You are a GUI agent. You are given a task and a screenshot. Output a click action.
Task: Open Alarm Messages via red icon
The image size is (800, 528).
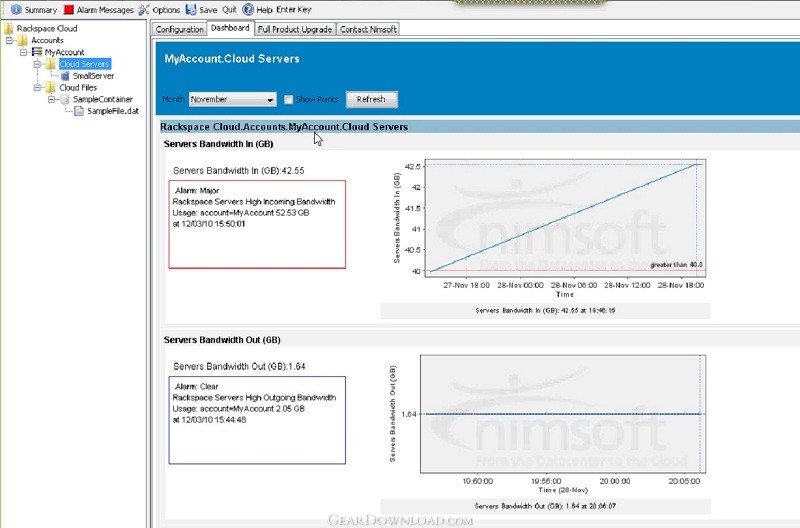click(x=68, y=9)
